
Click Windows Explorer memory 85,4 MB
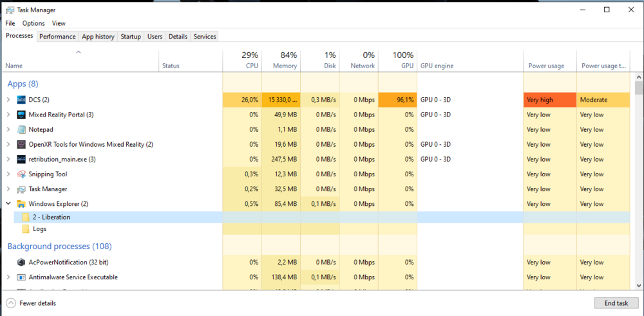tap(286, 204)
